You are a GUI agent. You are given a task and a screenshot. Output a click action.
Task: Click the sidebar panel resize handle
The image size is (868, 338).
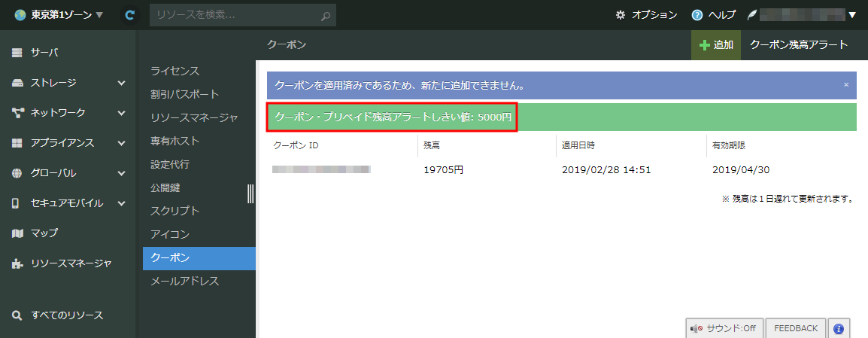tap(250, 193)
